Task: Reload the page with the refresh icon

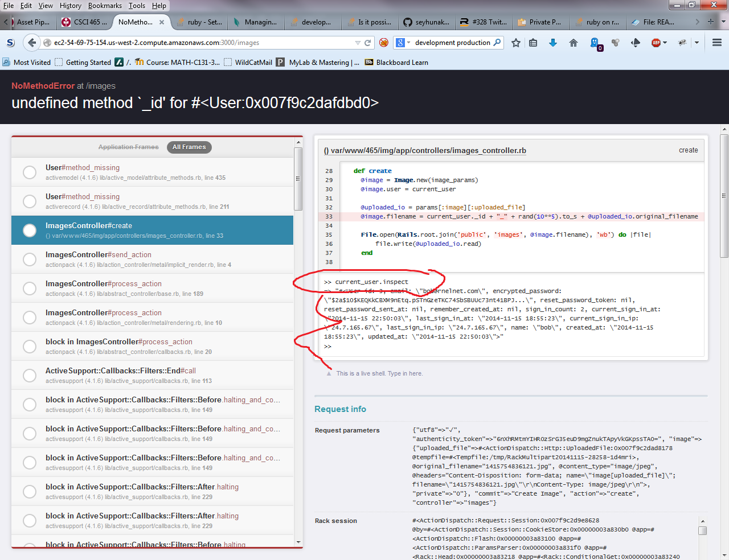Action: [x=368, y=43]
